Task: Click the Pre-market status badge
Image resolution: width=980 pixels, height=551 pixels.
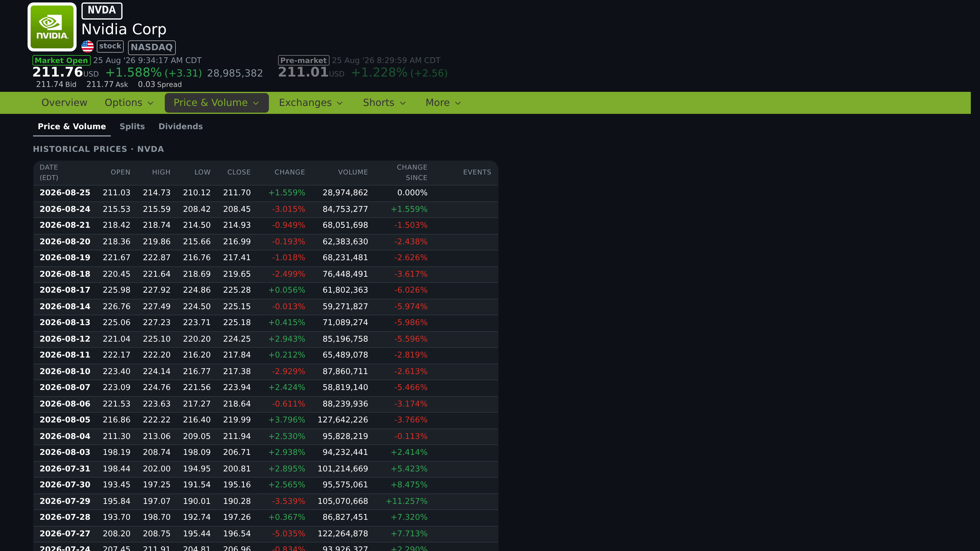Action: 303,61
